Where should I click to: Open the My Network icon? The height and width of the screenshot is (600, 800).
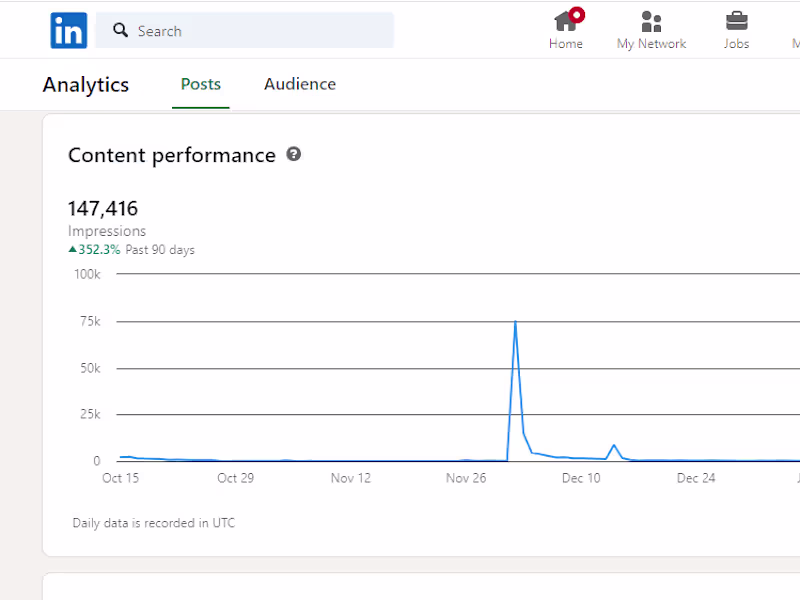[651, 21]
